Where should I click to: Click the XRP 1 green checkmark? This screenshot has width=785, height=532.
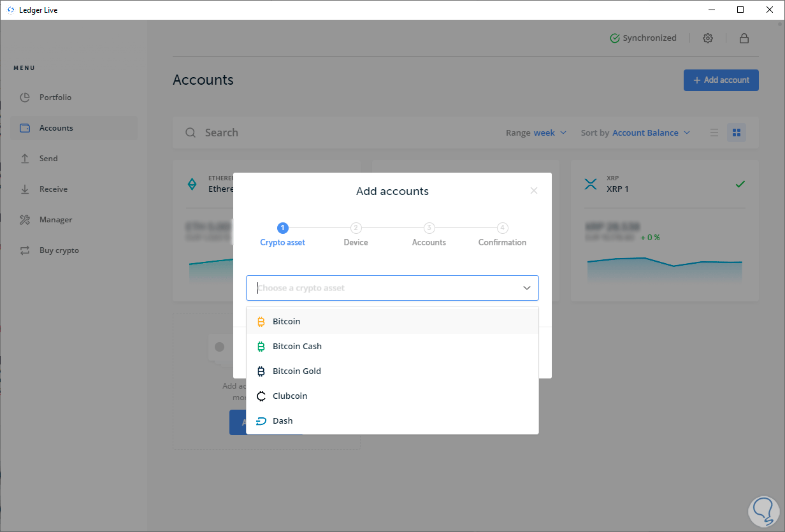pyautogui.click(x=740, y=184)
